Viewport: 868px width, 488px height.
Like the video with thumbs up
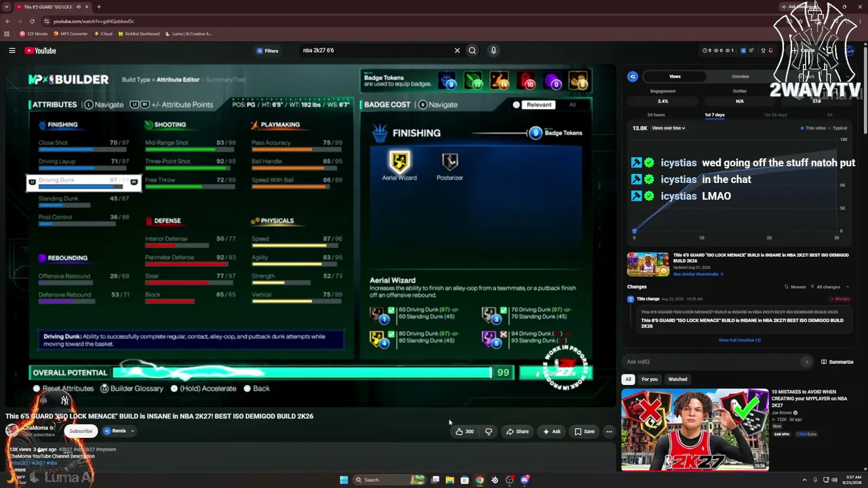465,431
